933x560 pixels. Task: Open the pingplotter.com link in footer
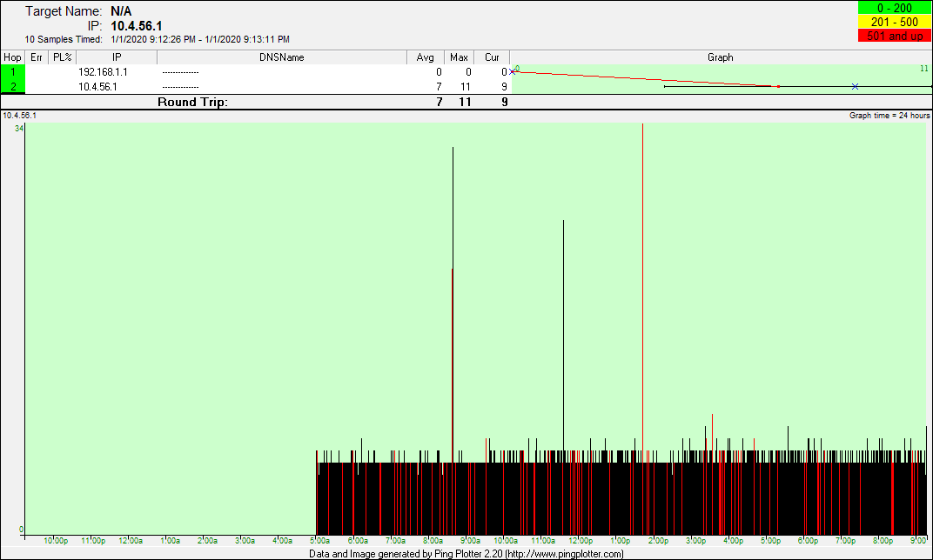564,554
